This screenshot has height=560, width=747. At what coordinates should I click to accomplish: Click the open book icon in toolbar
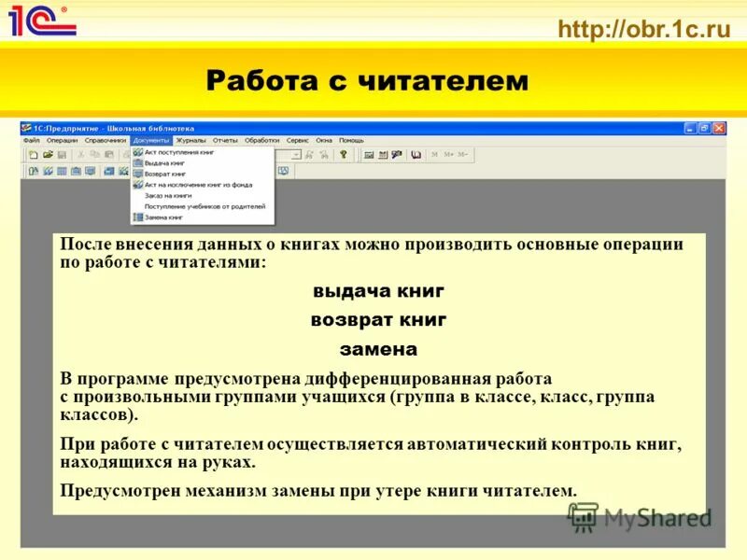pyautogui.click(x=416, y=155)
